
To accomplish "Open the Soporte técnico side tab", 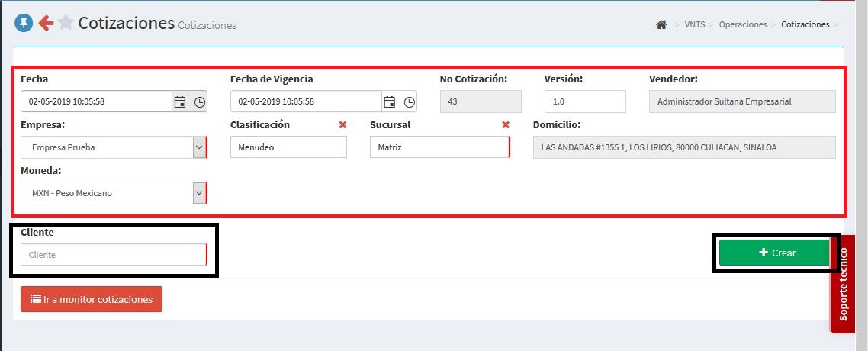I will point(843,284).
